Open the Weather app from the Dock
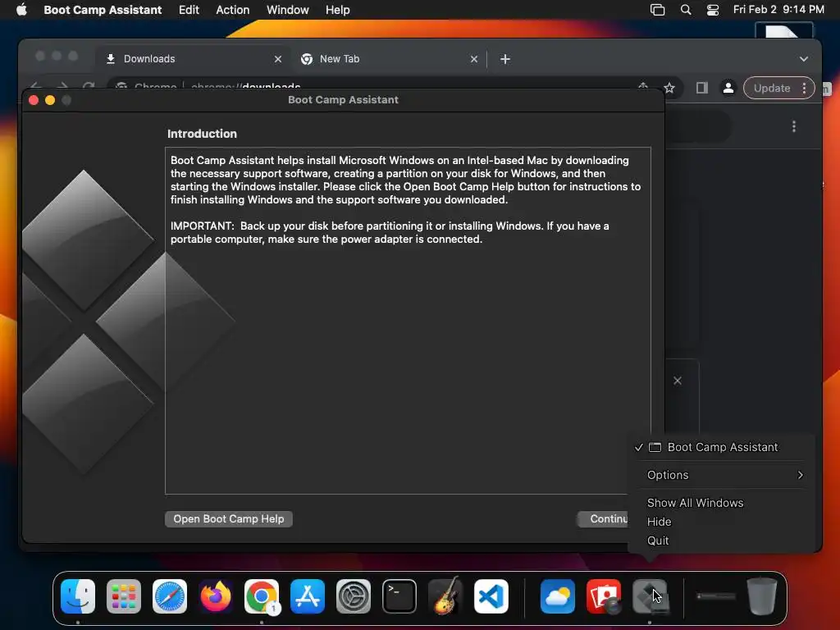The width and height of the screenshot is (840, 630). point(558,596)
